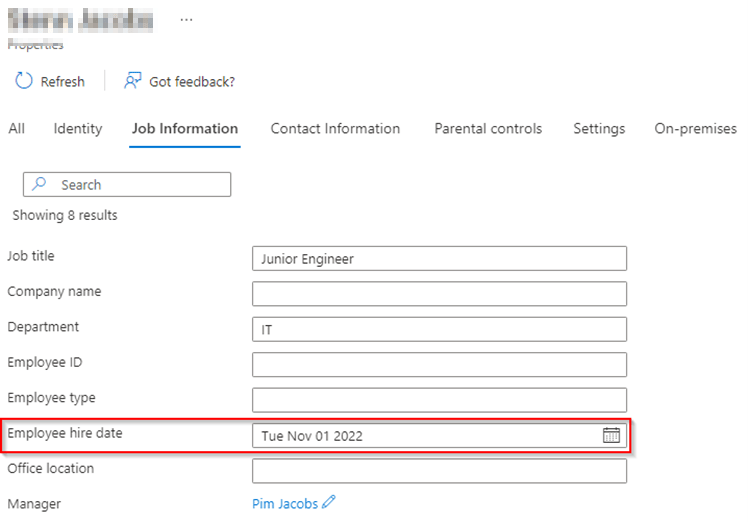748x522 pixels.
Task: Select the Employee ID input box
Action: point(439,365)
